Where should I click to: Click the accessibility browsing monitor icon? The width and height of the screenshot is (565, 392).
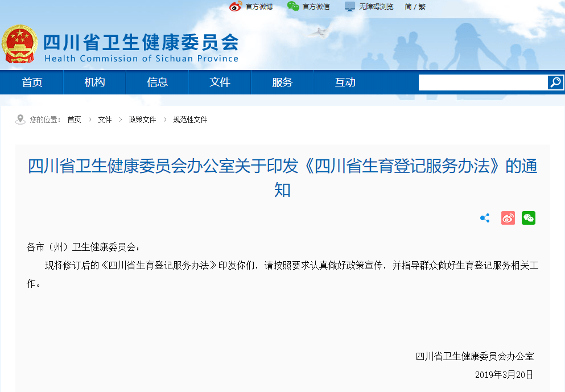349,6
